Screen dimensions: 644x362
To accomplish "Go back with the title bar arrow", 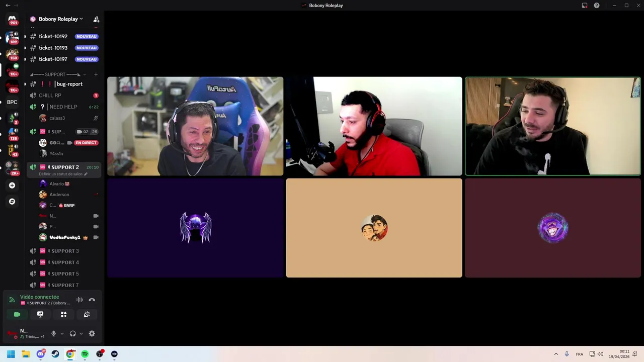I will coord(8,6).
